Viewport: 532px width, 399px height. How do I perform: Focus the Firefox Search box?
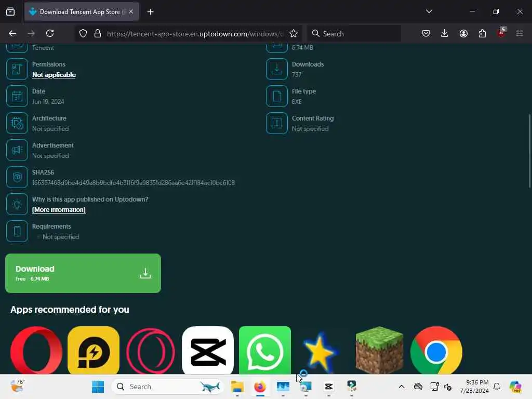(353, 34)
